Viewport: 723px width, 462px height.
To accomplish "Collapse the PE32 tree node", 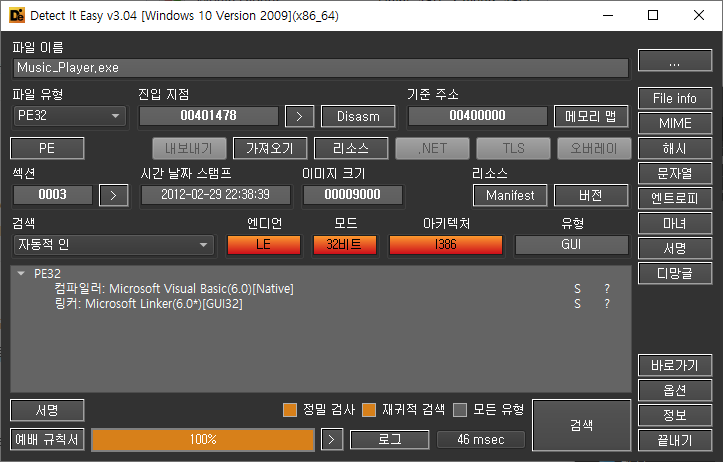I will pos(21,273).
